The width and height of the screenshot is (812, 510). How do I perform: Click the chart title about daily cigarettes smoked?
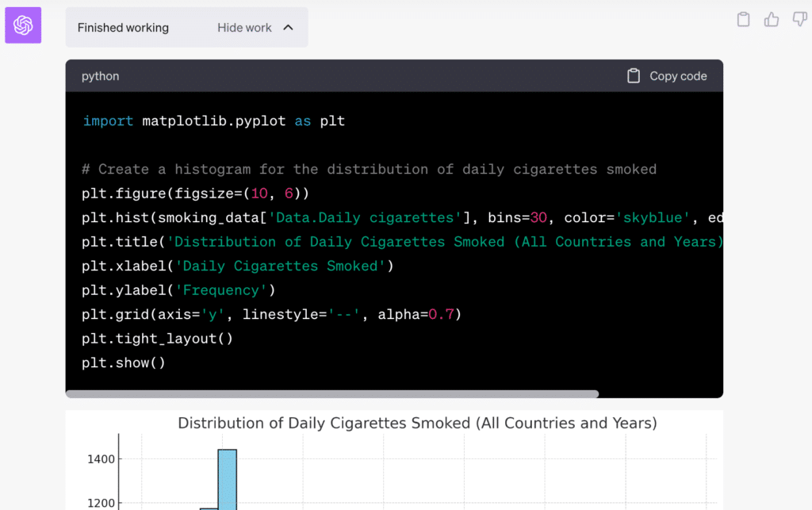click(418, 423)
